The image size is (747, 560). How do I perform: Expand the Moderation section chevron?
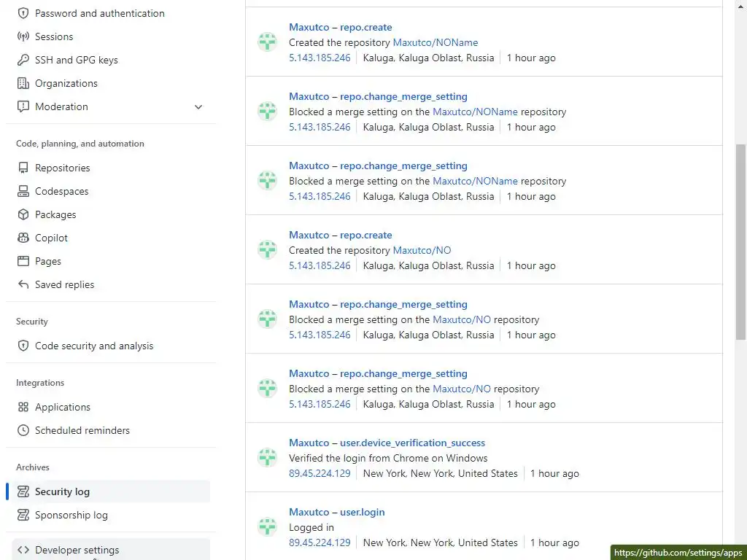[x=198, y=106]
